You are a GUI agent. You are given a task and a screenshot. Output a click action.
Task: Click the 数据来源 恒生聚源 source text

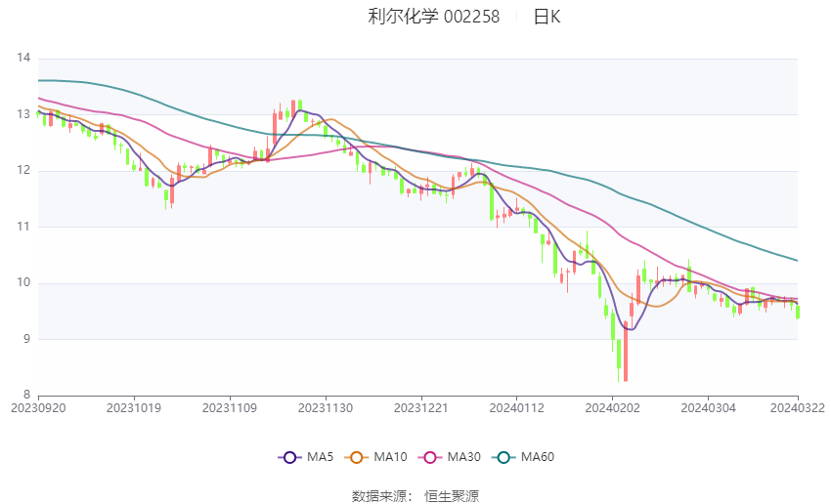point(415,496)
